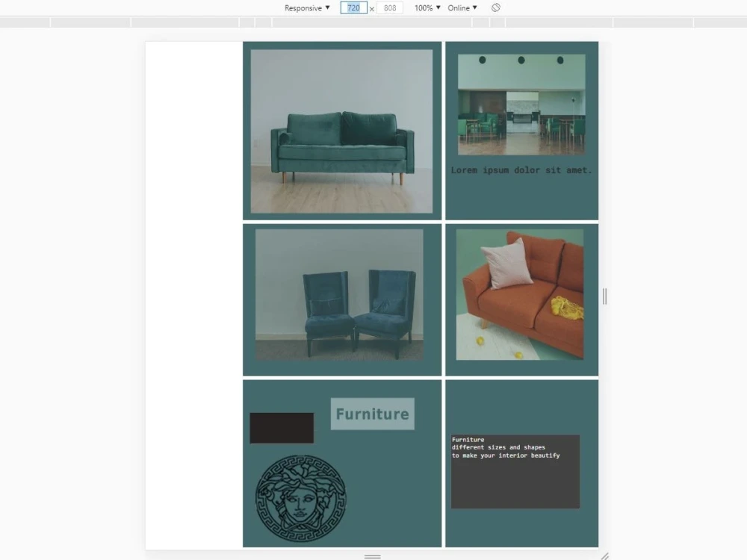Click the 'different sizes and shapes' text

pyautogui.click(x=498, y=447)
